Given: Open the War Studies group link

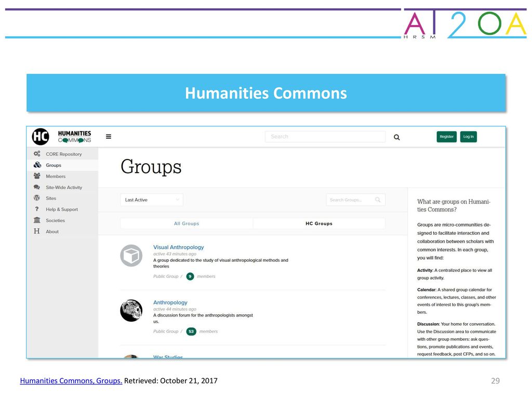Looking at the screenshot, I should click(168, 356).
